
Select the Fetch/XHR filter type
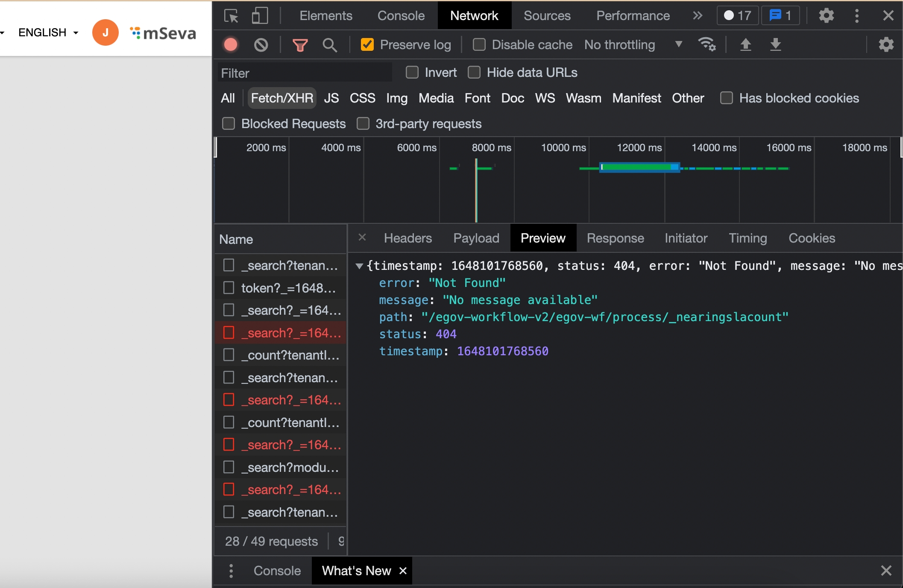click(x=282, y=98)
